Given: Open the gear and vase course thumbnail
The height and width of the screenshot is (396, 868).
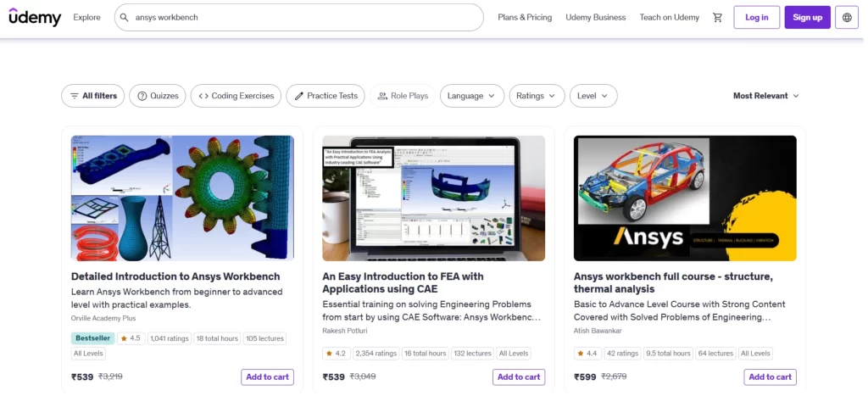Looking at the screenshot, I should pos(183,198).
